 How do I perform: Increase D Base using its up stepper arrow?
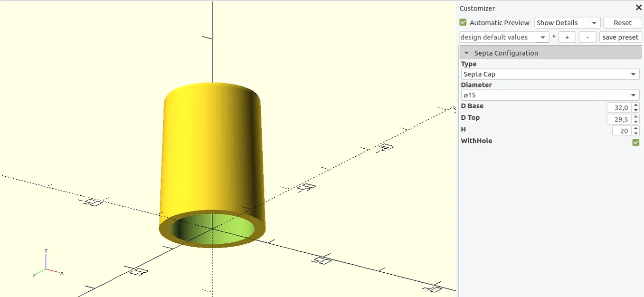[x=637, y=105]
